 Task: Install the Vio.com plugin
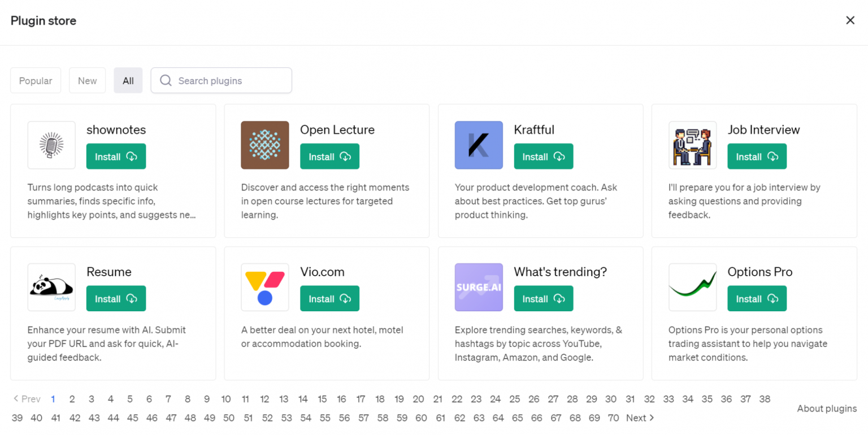tap(329, 298)
